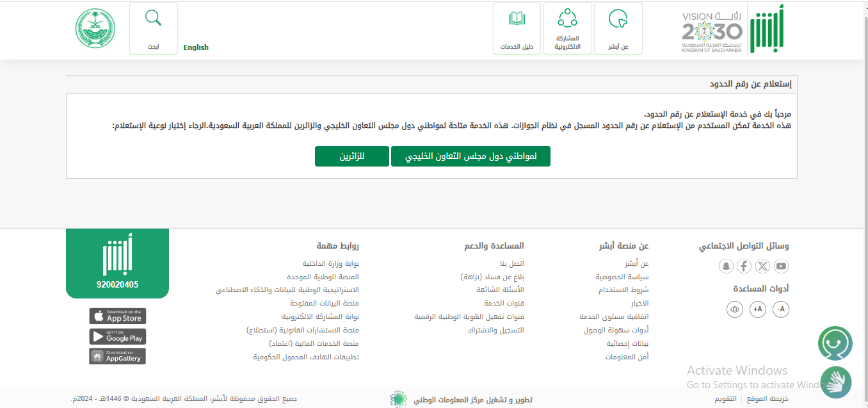
Task: Click the وسائل التواصل الاجتماعي heading
Action: (x=744, y=246)
